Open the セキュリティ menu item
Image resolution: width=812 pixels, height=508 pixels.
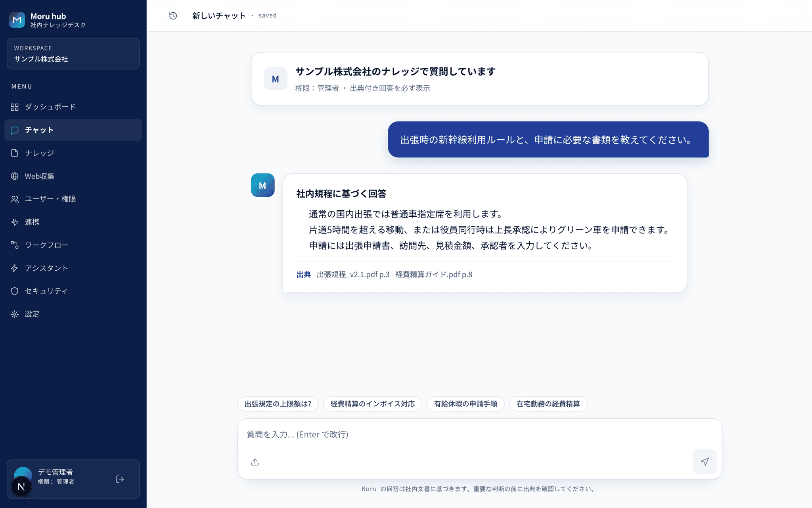click(x=73, y=291)
